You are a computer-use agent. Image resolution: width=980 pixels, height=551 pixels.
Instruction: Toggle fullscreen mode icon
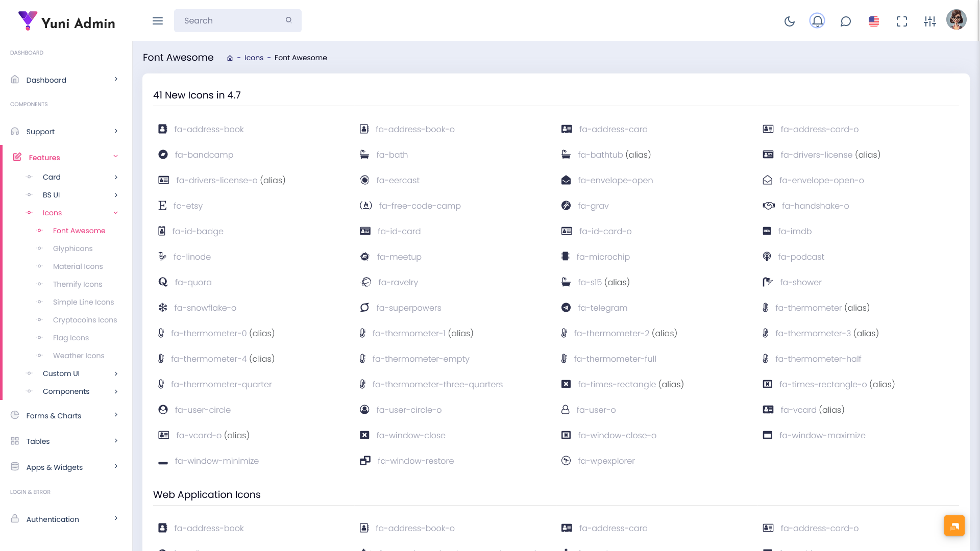[x=902, y=21]
